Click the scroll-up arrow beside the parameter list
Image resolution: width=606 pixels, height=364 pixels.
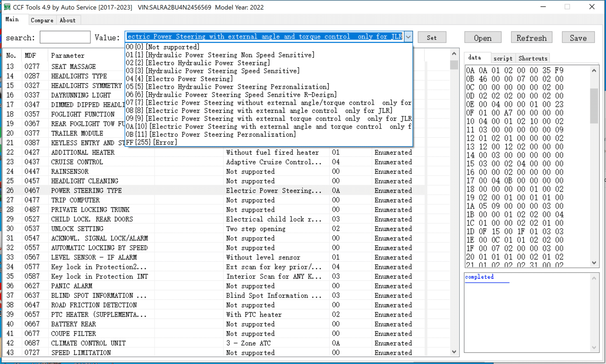(x=454, y=53)
